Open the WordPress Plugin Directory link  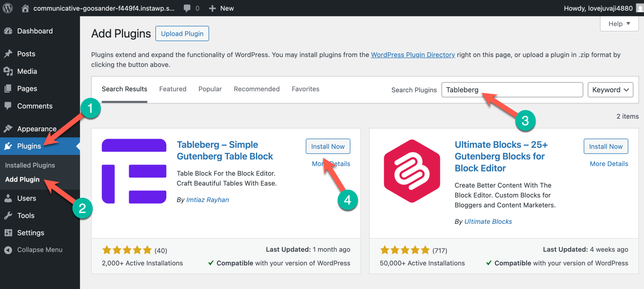pyautogui.click(x=413, y=55)
